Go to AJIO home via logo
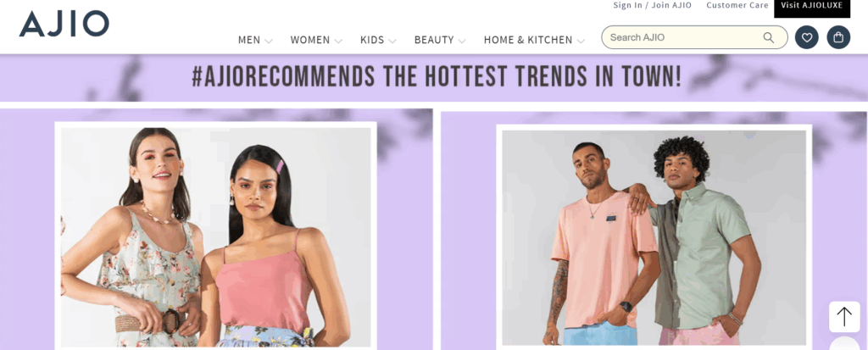868x350 pixels. coord(64,24)
